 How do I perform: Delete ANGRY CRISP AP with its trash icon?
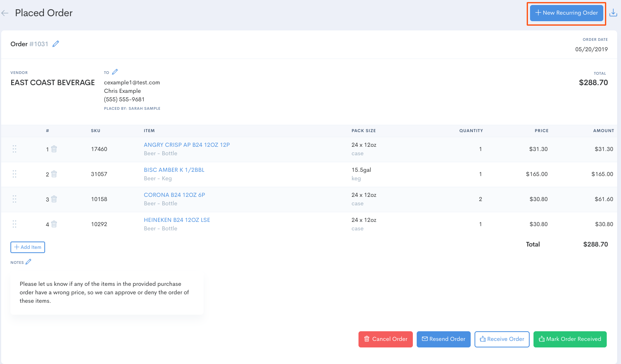54,149
